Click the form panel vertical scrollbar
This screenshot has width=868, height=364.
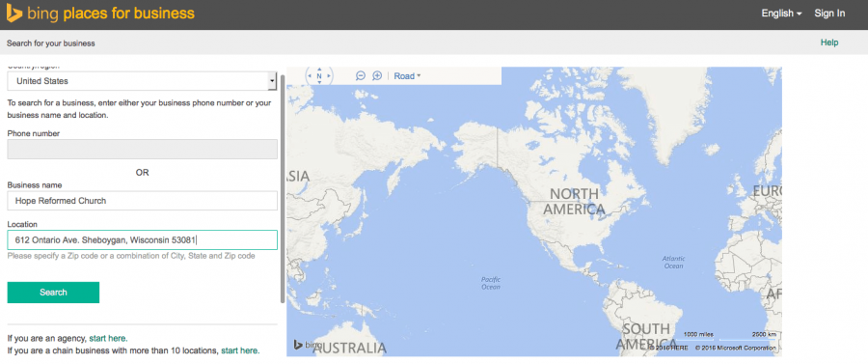click(283, 188)
